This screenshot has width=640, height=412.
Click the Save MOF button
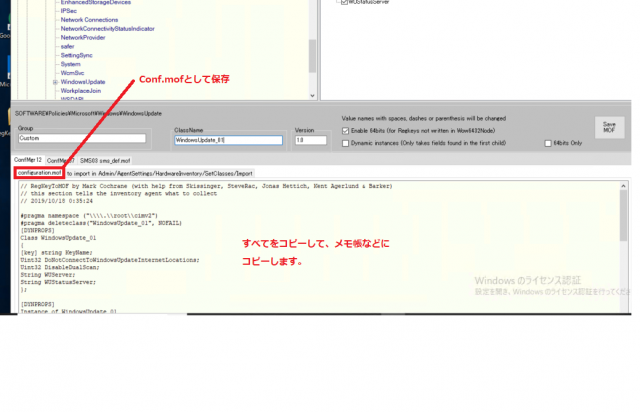[608, 127]
